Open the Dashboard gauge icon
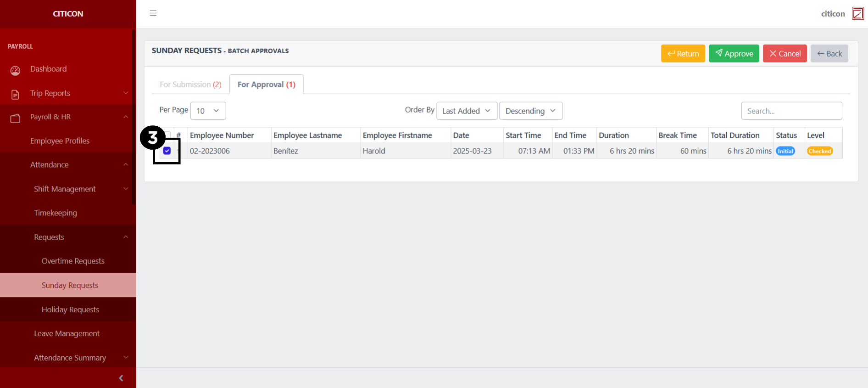This screenshot has height=388, width=868. [x=15, y=70]
